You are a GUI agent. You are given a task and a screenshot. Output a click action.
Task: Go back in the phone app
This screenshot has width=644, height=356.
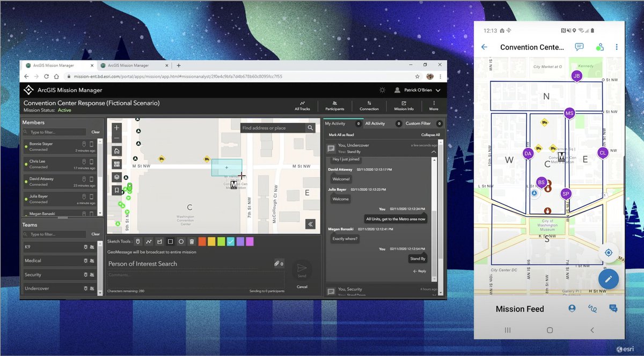pos(484,47)
